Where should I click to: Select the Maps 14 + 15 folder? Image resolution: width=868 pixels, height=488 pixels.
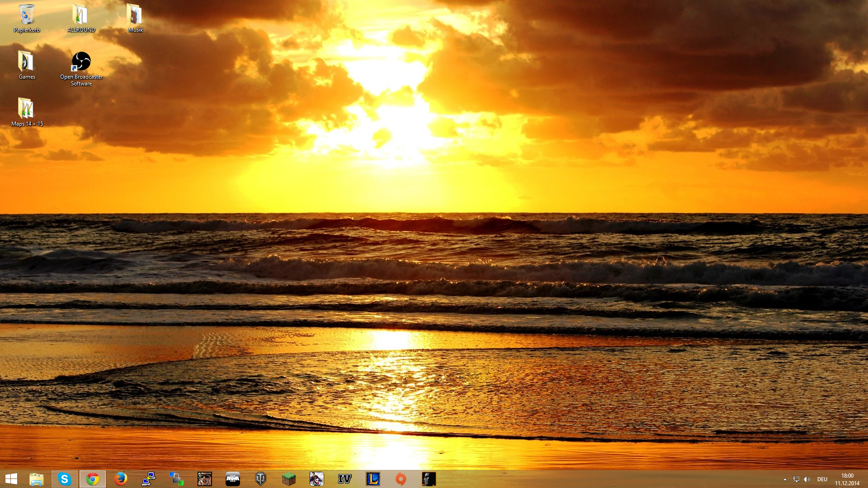tap(27, 112)
